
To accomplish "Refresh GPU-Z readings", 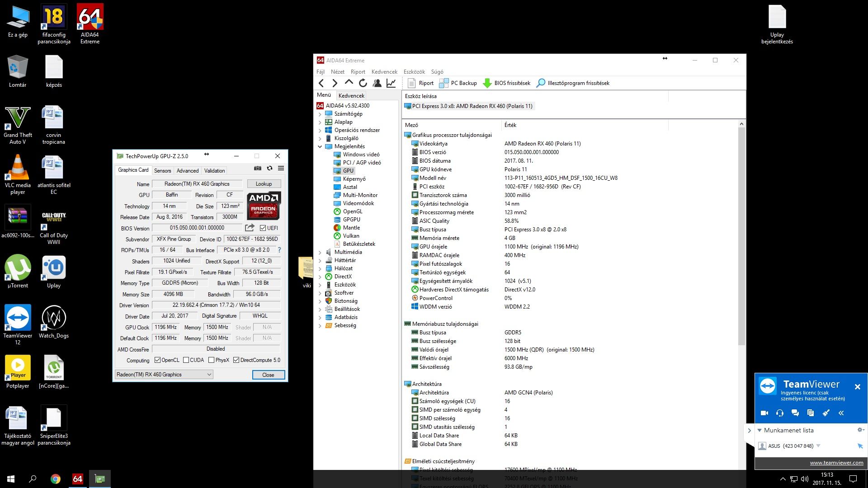I will (269, 168).
